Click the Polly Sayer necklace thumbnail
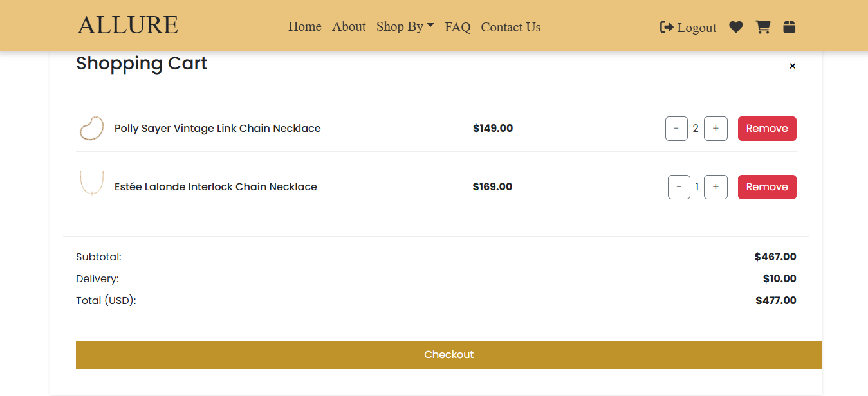Viewport: 868px width, 396px height. pos(91,129)
